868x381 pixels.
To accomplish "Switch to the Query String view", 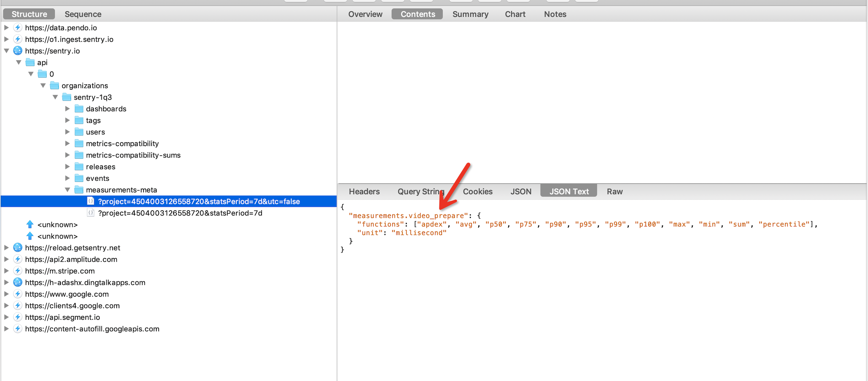I will [x=421, y=191].
